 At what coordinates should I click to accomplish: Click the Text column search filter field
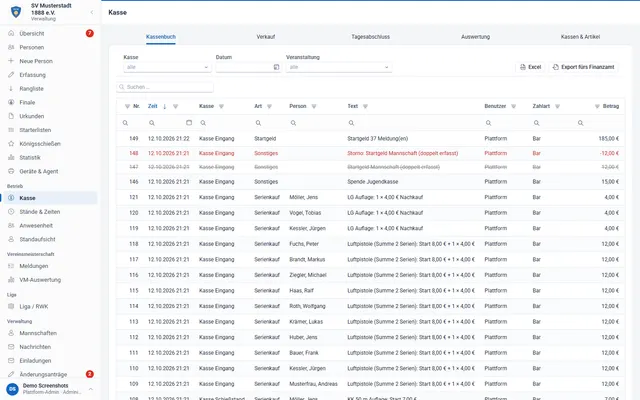pos(412,123)
